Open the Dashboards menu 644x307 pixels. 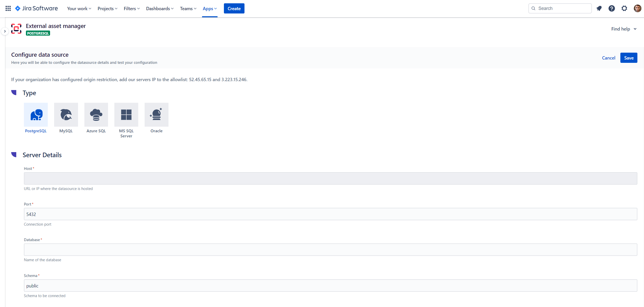(x=160, y=9)
